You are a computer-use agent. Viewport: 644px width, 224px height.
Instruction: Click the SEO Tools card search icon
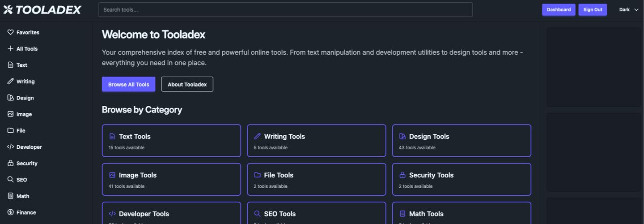tap(258, 214)
